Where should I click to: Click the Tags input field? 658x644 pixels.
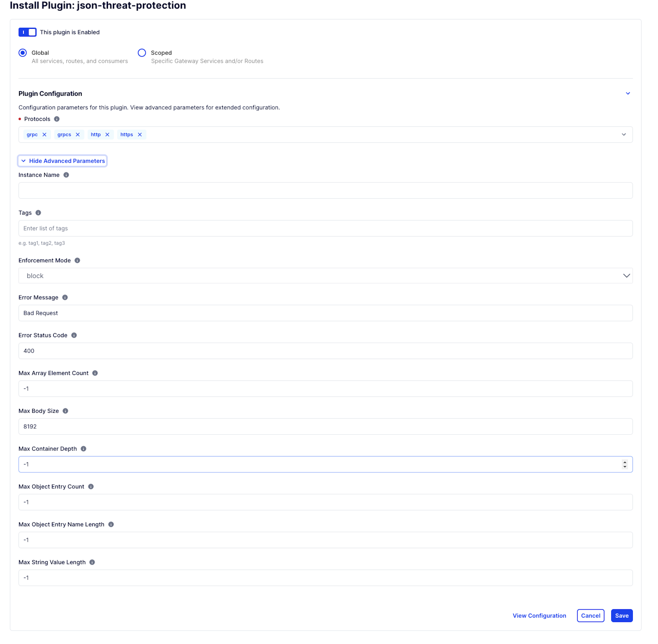pos(325,228)
